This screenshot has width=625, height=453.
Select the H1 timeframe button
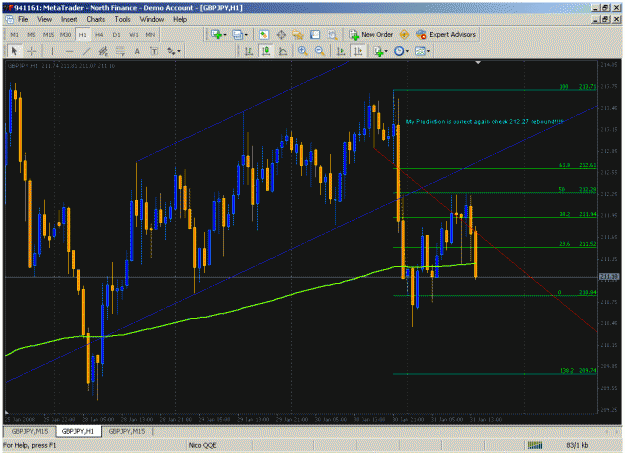point(83,35)
